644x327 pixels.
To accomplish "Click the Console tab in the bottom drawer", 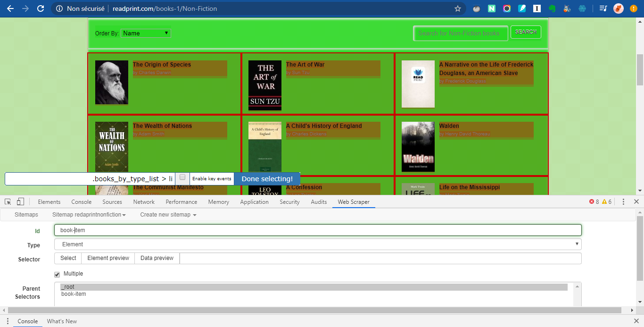I will (28, 321).
